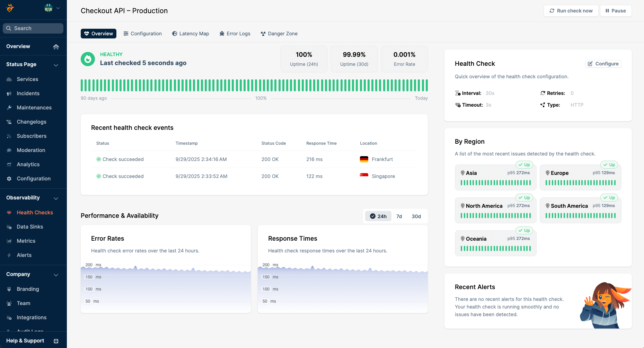Click the app logo in top-left corner
644x348 pixels.
tap(10, 8)
